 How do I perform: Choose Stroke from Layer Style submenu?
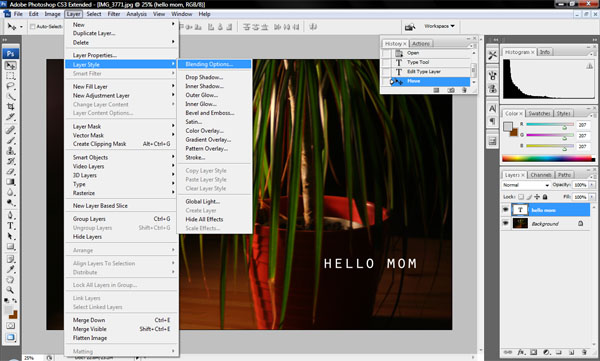[215, 157]
